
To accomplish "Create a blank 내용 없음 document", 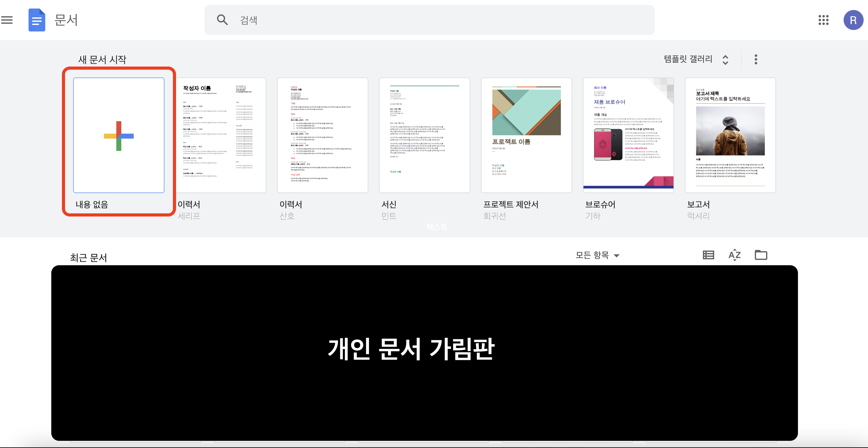I will [119, 135].
